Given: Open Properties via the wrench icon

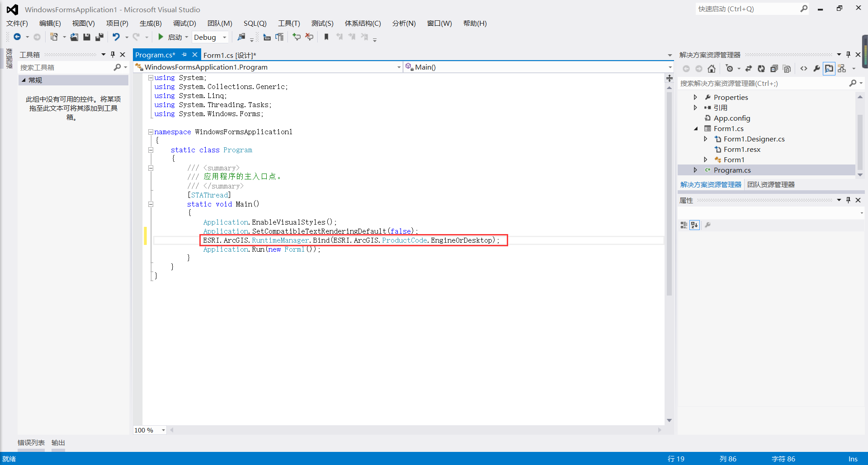Looking at the screenshot, I should 816,69.
